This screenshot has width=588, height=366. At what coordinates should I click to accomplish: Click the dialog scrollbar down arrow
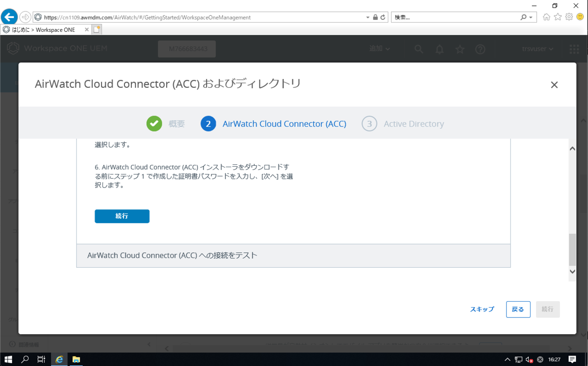tap(573, 271)
